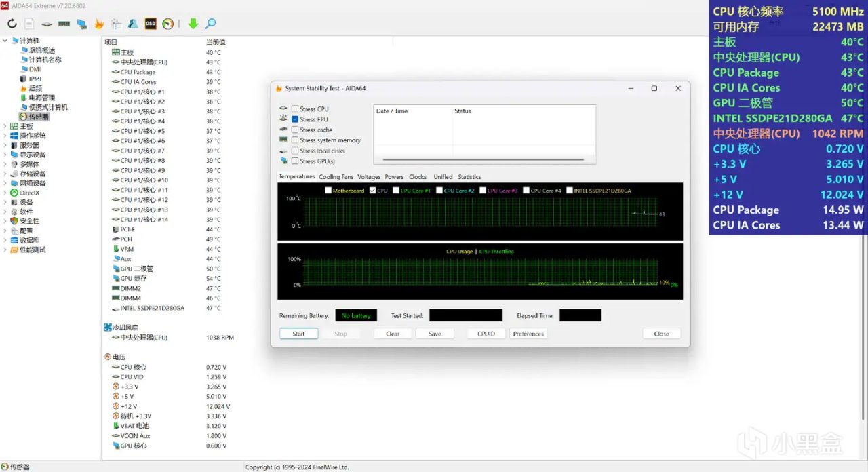Click the green download arrow icon
The height and width of the screenshot is (472, 868).
tap(193, 24)
